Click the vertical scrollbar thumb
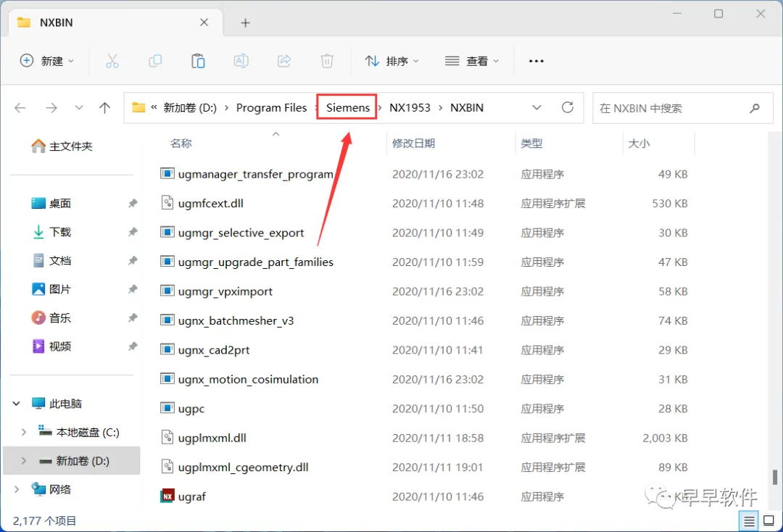 coord(774,477)
